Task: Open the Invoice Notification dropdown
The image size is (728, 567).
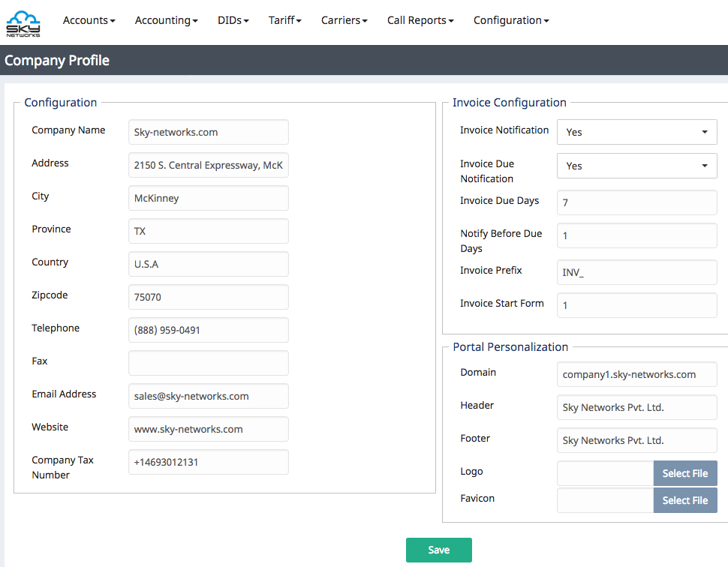Action: coord(637,132)
